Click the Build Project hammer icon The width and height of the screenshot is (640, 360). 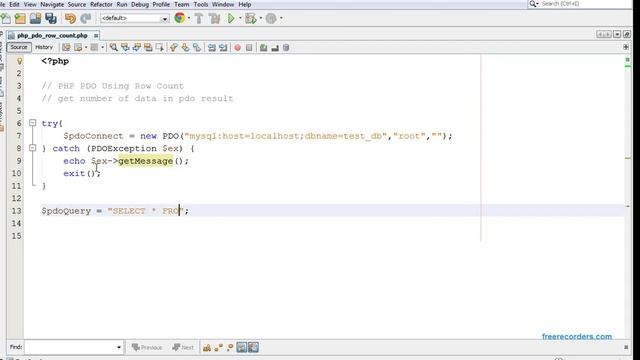(x=199, y=18)
